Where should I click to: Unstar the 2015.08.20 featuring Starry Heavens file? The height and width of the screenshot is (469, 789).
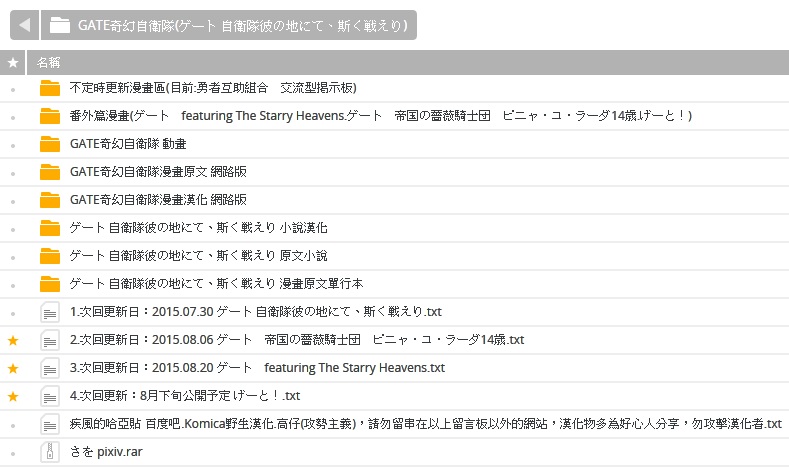(x=13, y=369)
